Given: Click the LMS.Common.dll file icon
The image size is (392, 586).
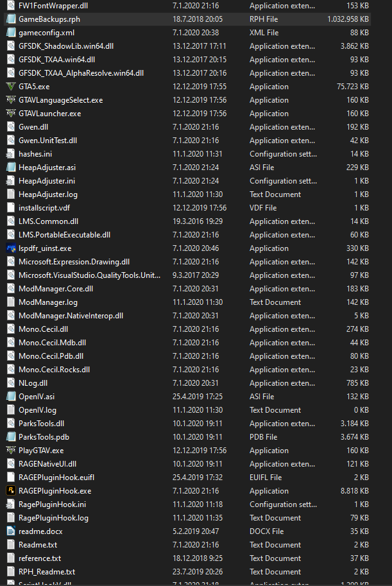Looking at the screenshot, I should pos(11,221).
